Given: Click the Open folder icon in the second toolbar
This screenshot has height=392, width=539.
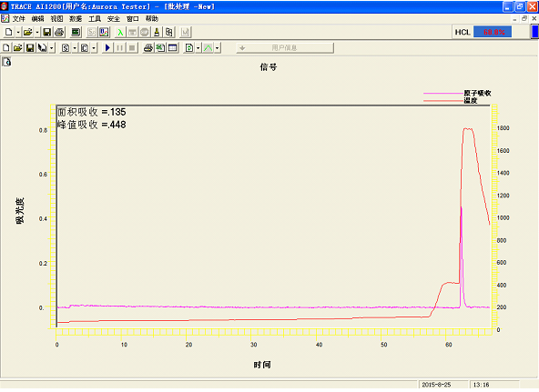Looking at the screenshot, I should 18,47.
